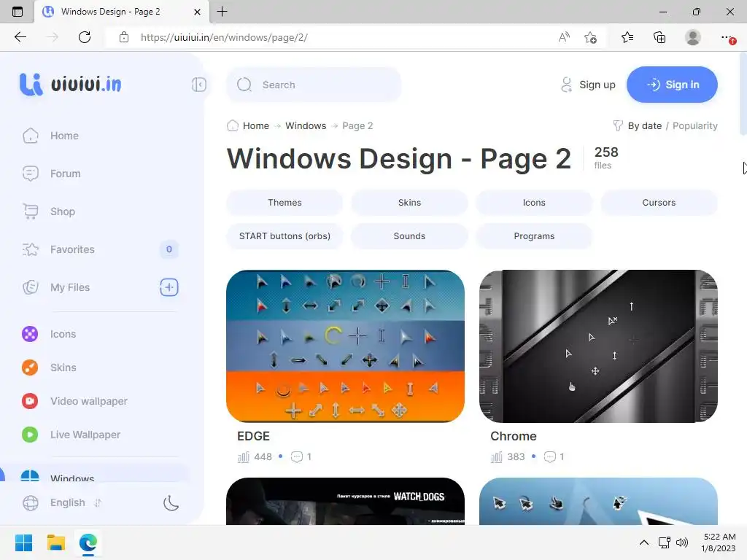The height and width of the screenshot is (560, 747).
Task: Open the Skins category in the sidebar
Action: [63, 367]
